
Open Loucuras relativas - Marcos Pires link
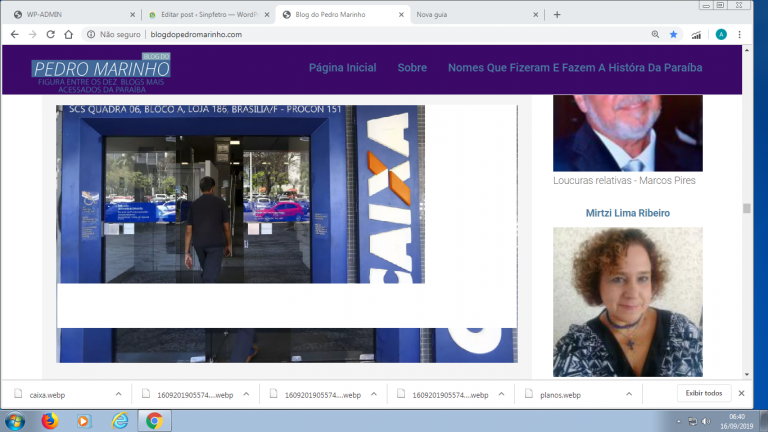click(x=624, y=180)
